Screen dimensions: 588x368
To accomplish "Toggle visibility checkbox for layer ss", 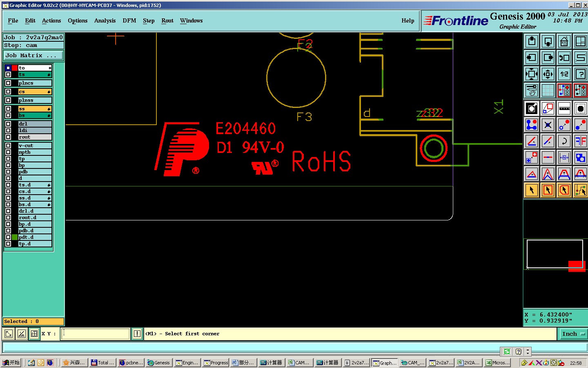I will point(8,109).
